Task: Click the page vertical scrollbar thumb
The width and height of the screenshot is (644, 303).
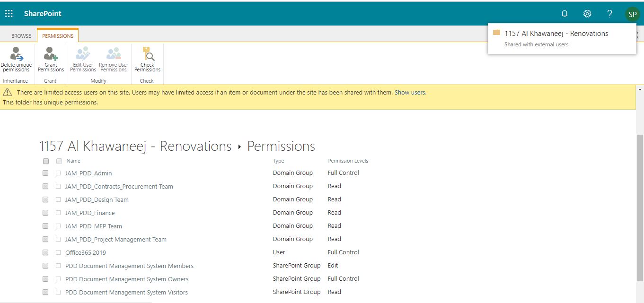Action: (640, 208)
